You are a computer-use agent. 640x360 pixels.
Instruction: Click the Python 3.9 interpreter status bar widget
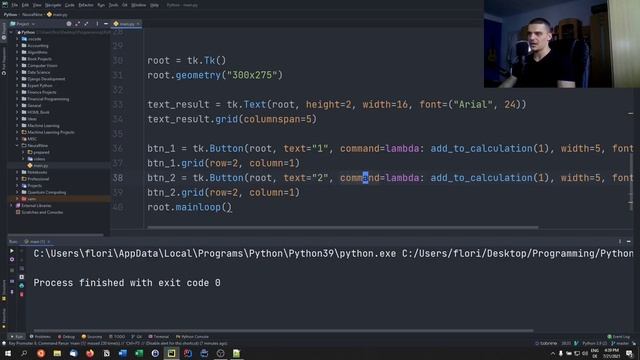click(x=594, y=343)
